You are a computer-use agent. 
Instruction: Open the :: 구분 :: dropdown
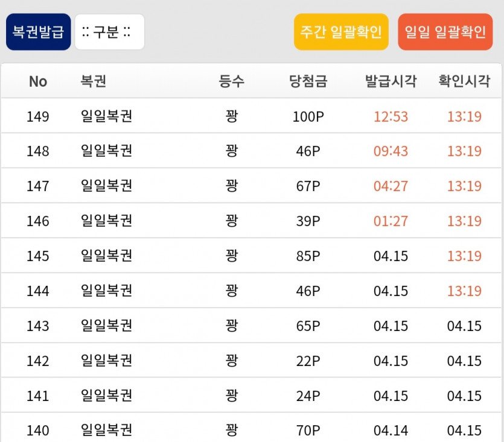110,32
